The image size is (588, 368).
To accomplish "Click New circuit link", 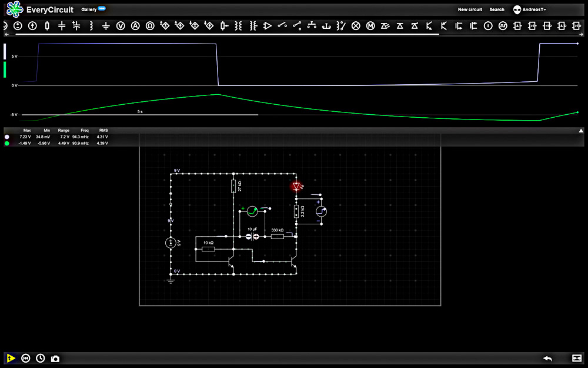I will pyautogui.click(x=470, y=9).
